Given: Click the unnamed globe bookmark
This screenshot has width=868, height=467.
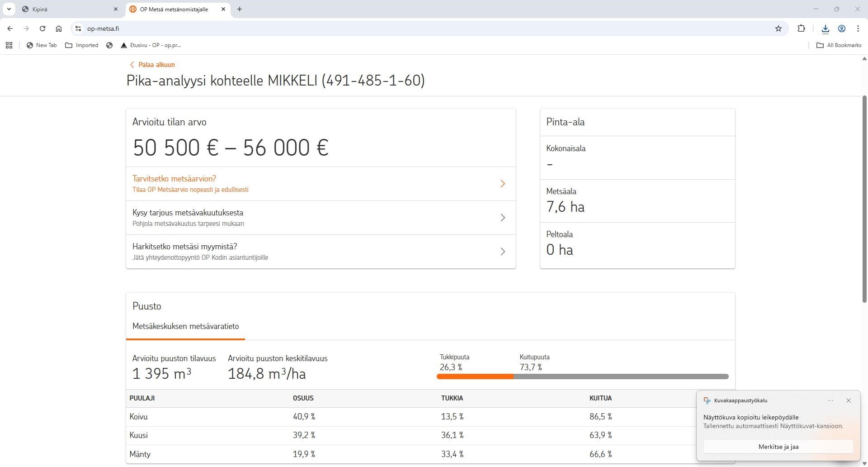Looking at the screenshot, I should click(x=109, y=45).
